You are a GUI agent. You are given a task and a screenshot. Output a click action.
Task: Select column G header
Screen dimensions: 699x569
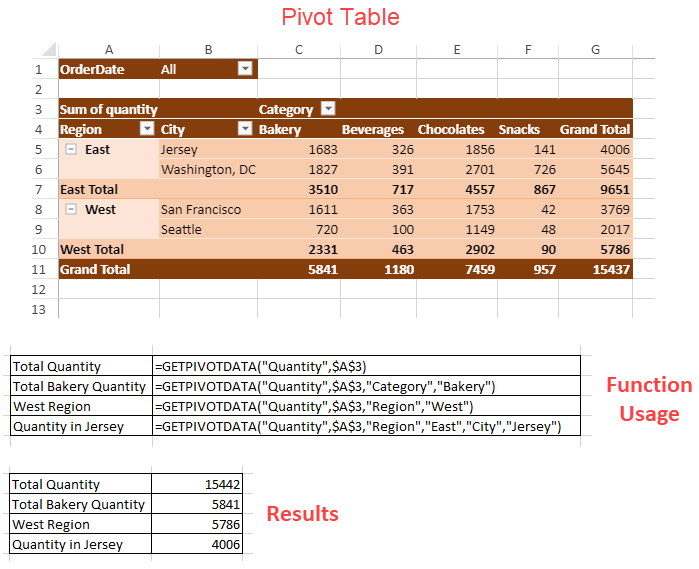(595, 50)
